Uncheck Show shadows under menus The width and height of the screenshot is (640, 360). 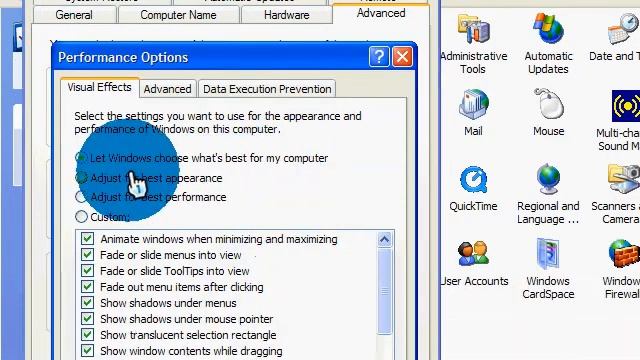coord(87,303)
